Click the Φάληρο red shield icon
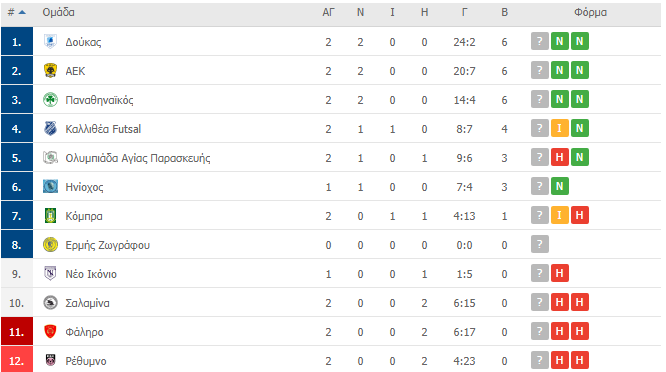The height and width of the screenshot is (372, 666). 50,332
